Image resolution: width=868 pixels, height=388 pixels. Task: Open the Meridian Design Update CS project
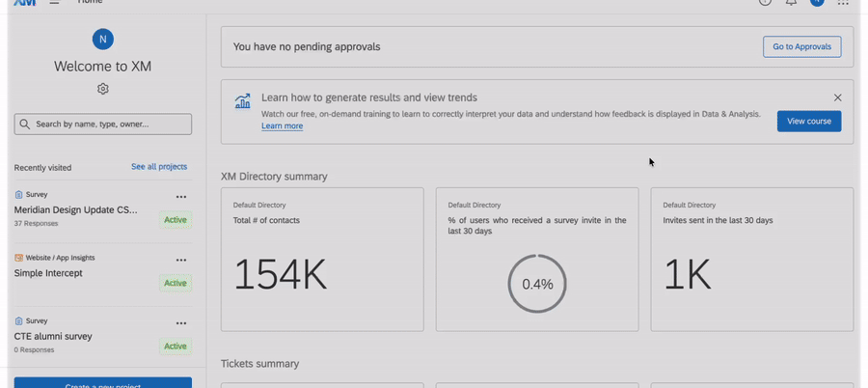76,210
